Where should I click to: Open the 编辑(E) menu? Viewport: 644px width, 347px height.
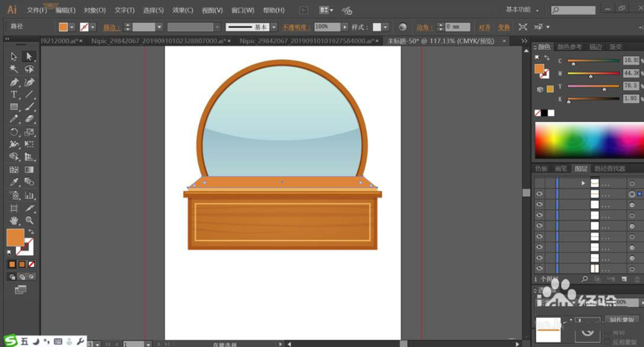tap(65, 10)
